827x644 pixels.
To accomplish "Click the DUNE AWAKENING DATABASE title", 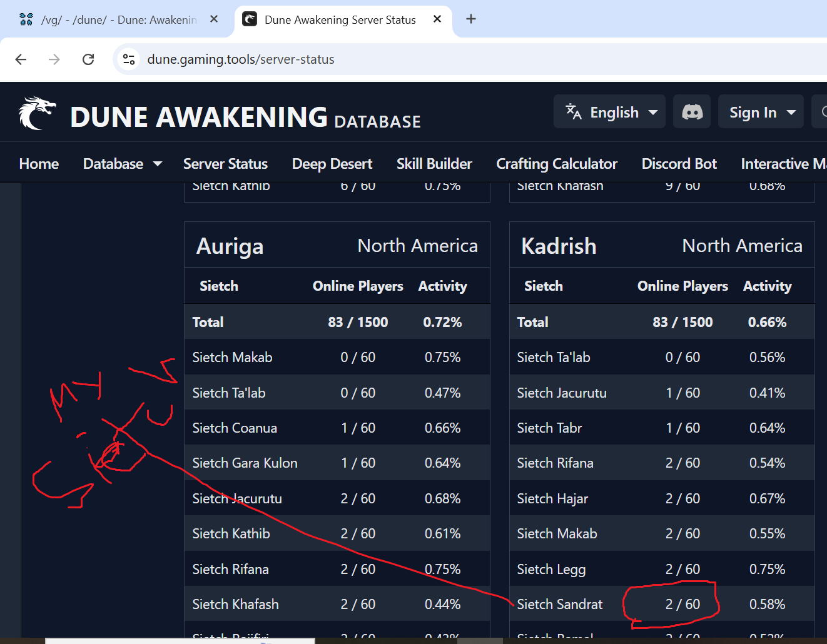I will (x=245, y=118).
